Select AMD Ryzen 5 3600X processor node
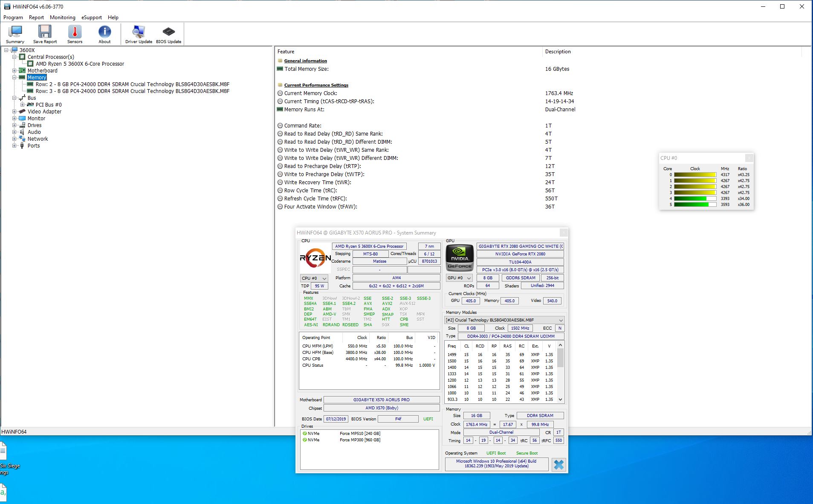Viewport: 813px width, 504px height. pyautogui.click(x=80, y=64)
